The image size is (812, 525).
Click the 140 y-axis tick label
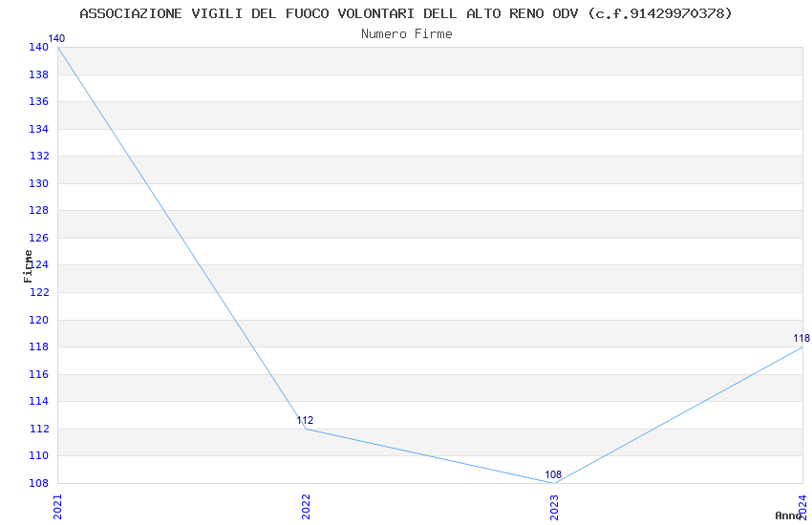coord(38,47)
